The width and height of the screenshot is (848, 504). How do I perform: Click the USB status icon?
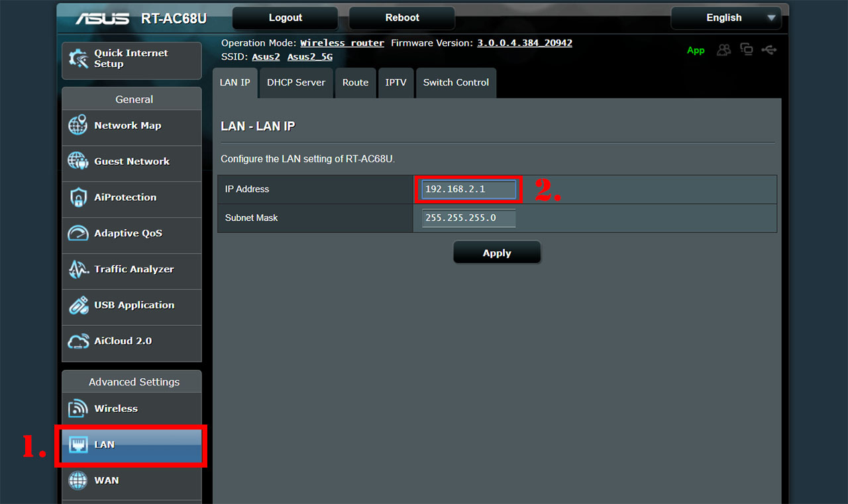coord(769,50)
